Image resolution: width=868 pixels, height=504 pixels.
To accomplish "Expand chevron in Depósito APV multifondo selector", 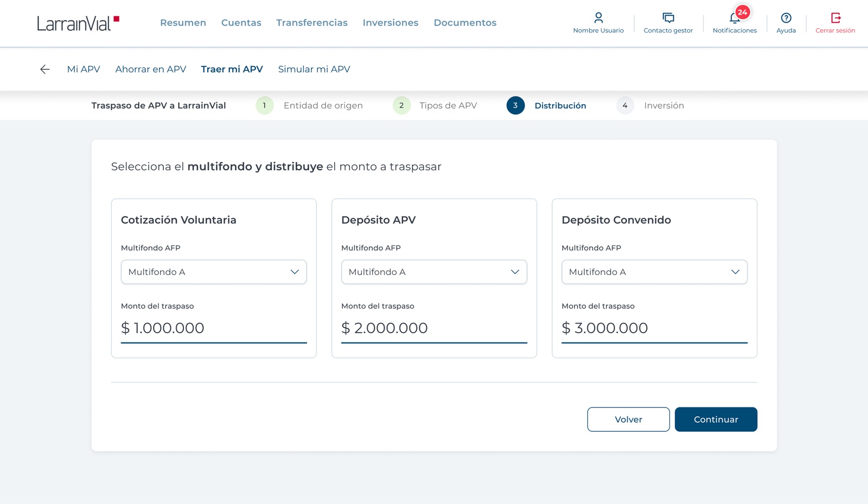I will click(x=515, y=272).
